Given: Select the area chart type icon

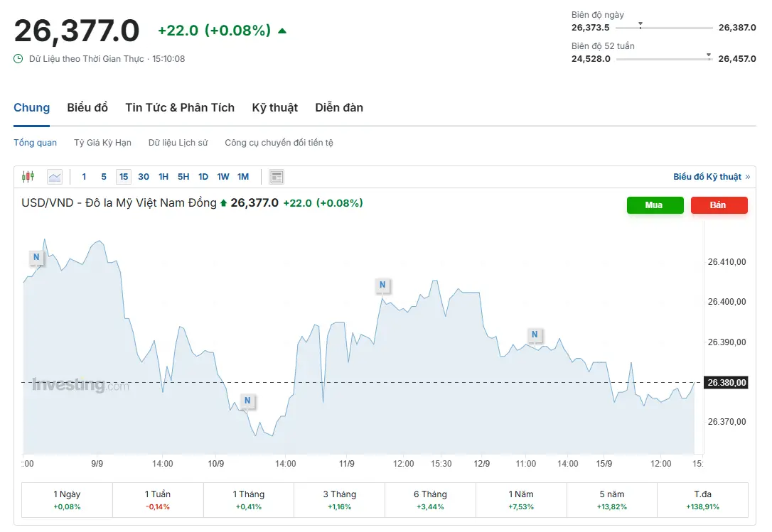Looking at the screenshot, I should 55,177.
